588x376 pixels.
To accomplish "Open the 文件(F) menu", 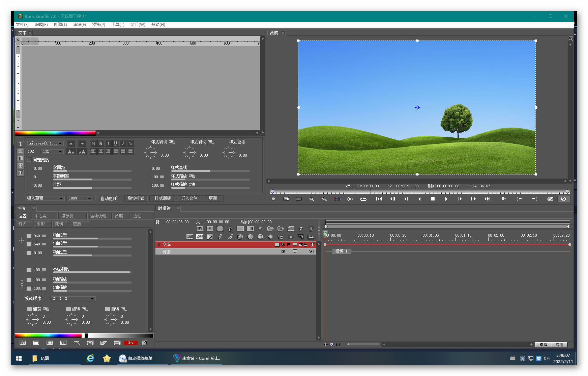I will point(22,25).
